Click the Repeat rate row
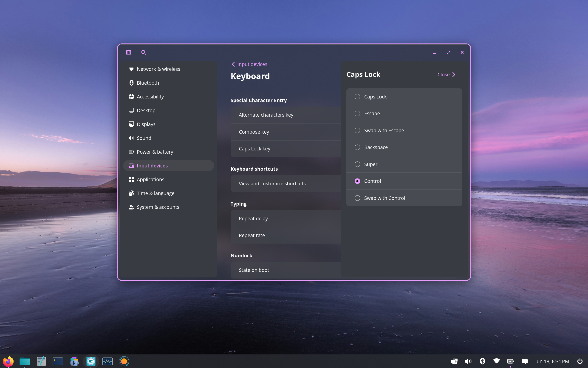The image size is (588, 368). coord(286,235)
